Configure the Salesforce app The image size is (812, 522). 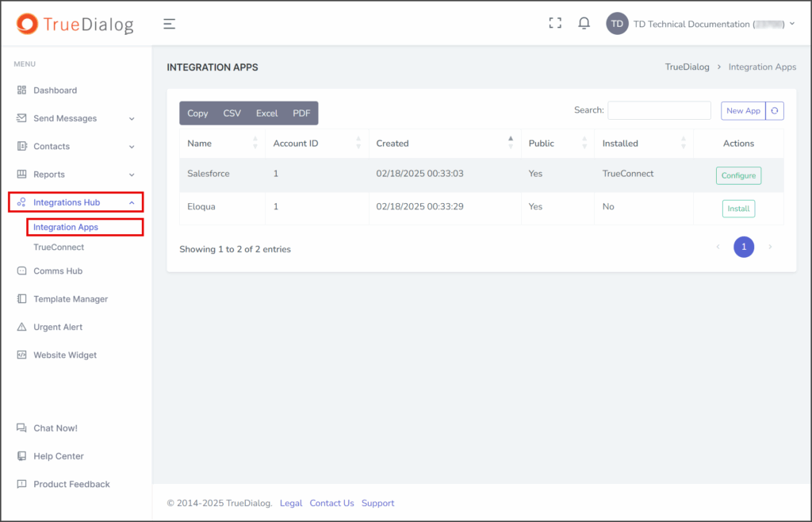coord(738,175)
